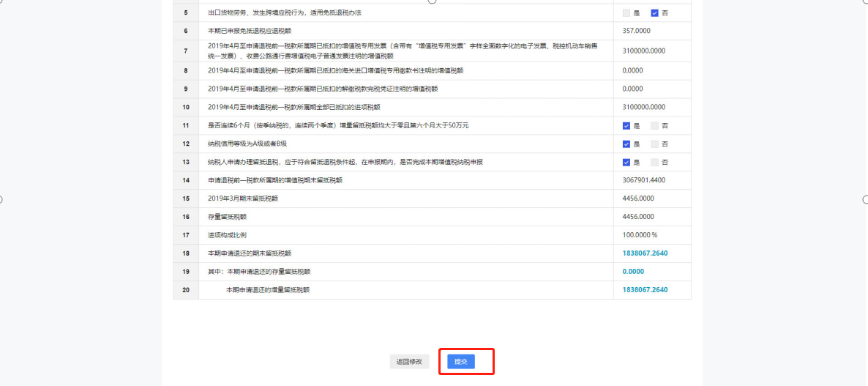Click blue 0.0000 value in row 19

click(633, 272)
